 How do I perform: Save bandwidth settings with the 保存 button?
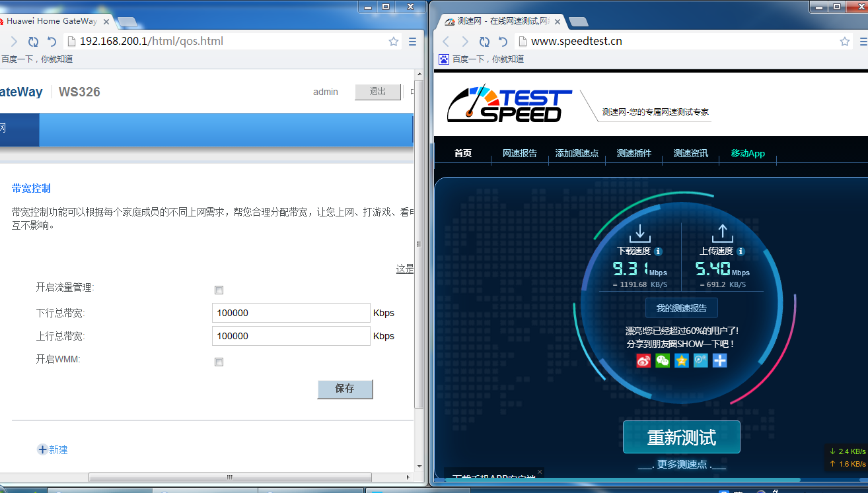pyautogui.click(x=345, y=389)
